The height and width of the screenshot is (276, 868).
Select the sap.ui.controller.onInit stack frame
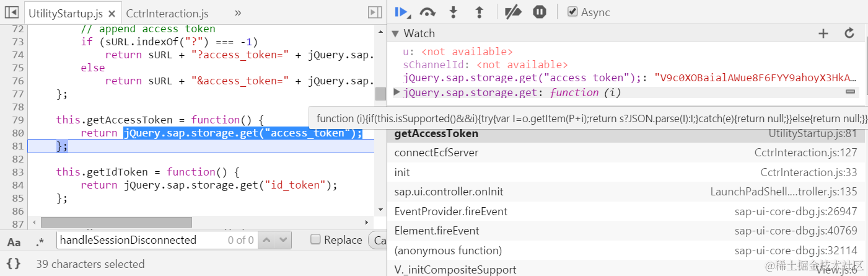[x=627, y=192]
